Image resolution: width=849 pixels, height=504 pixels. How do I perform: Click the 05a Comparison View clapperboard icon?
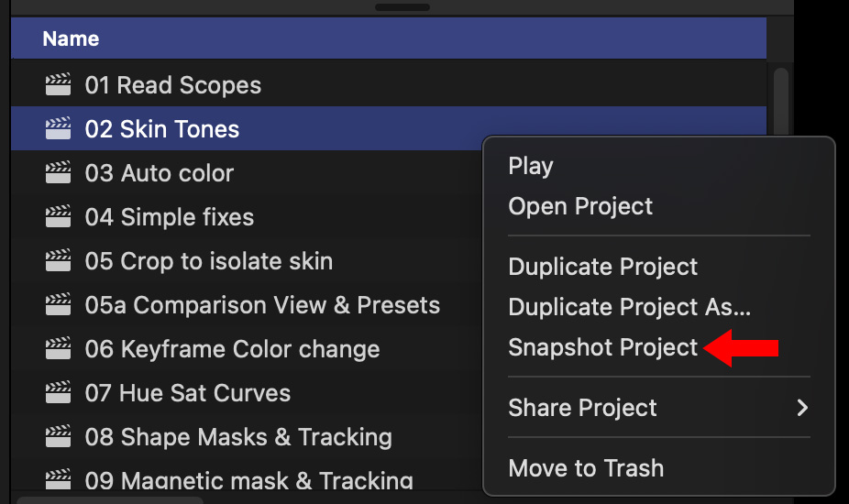pyautogui.click(x=58, y=305)
